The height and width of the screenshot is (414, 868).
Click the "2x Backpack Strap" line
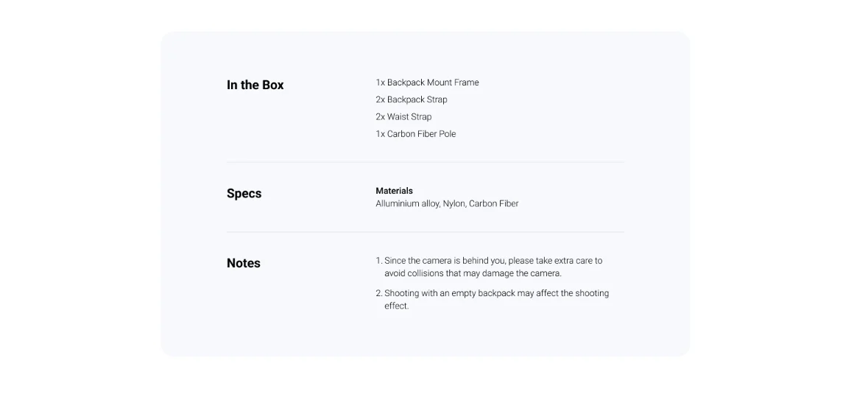pos(412,99)
